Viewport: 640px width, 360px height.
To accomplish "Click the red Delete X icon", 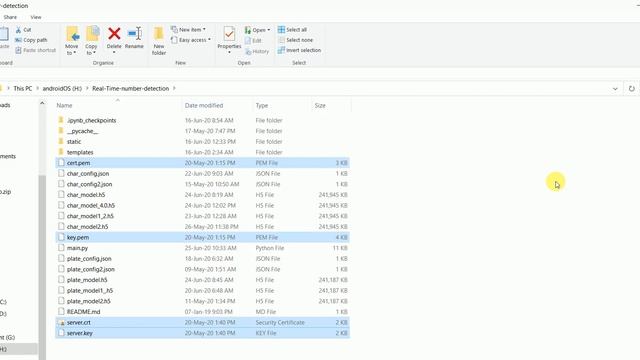I will pyautogui.click(x=114, y=33).
